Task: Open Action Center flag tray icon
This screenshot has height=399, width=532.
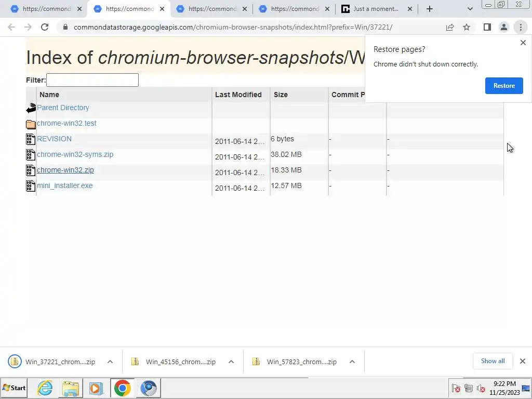Action: coord(456,388)
